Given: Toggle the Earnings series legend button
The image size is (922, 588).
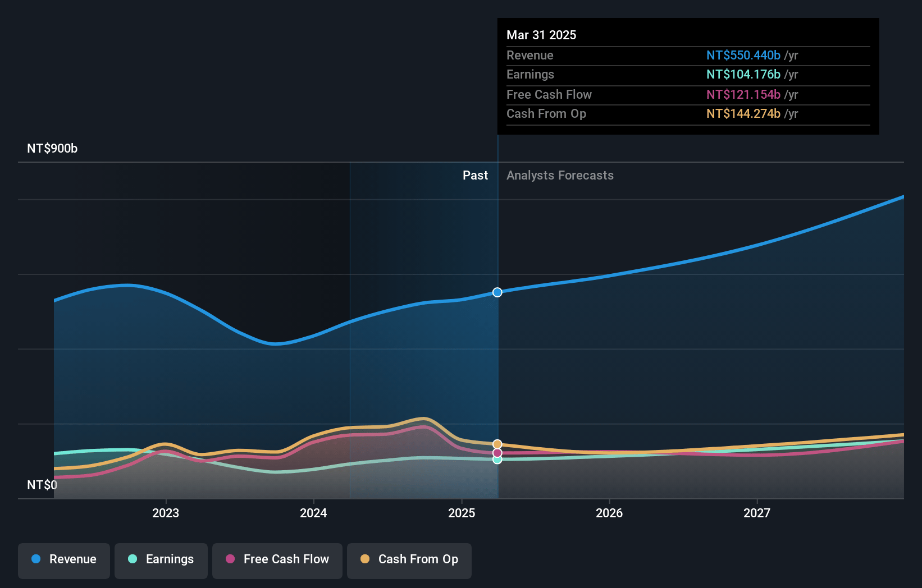Looking at the screenshot, I should [x=161, y=561].
